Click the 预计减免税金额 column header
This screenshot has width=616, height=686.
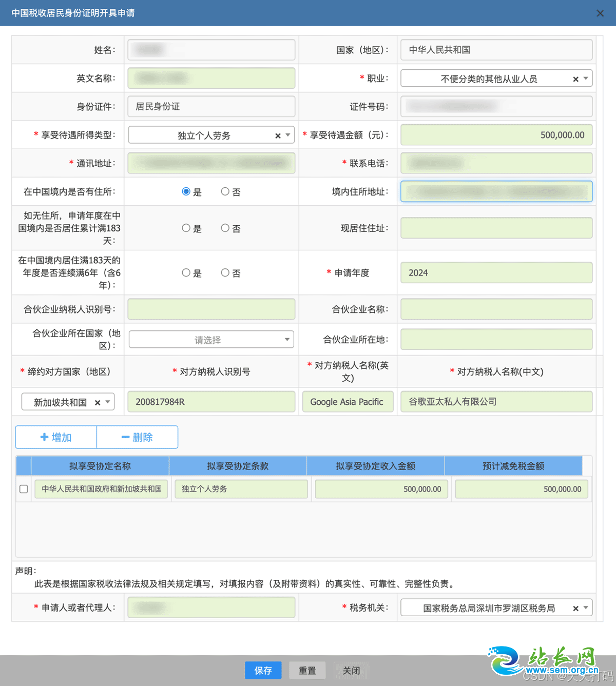(513, 466)
